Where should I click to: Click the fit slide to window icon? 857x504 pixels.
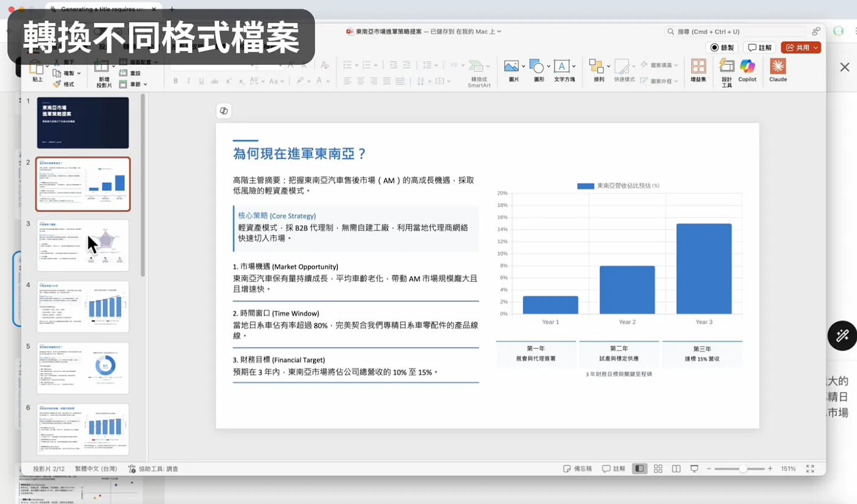click(x=810, y=469)
